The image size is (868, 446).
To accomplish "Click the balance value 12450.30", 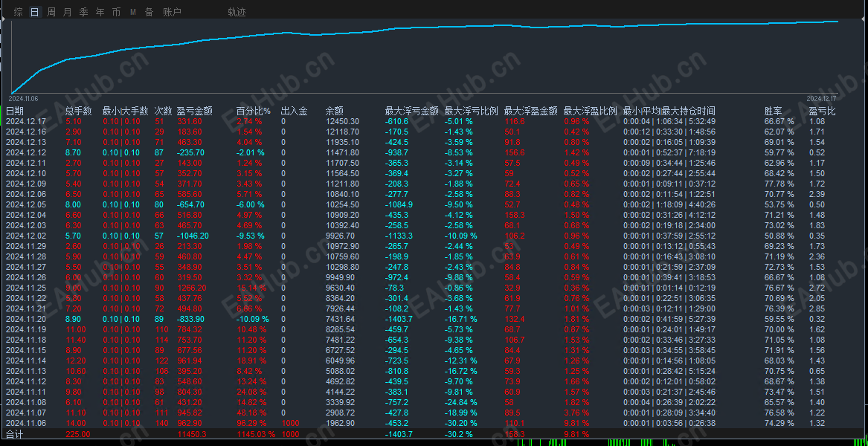I will (342, 121).
